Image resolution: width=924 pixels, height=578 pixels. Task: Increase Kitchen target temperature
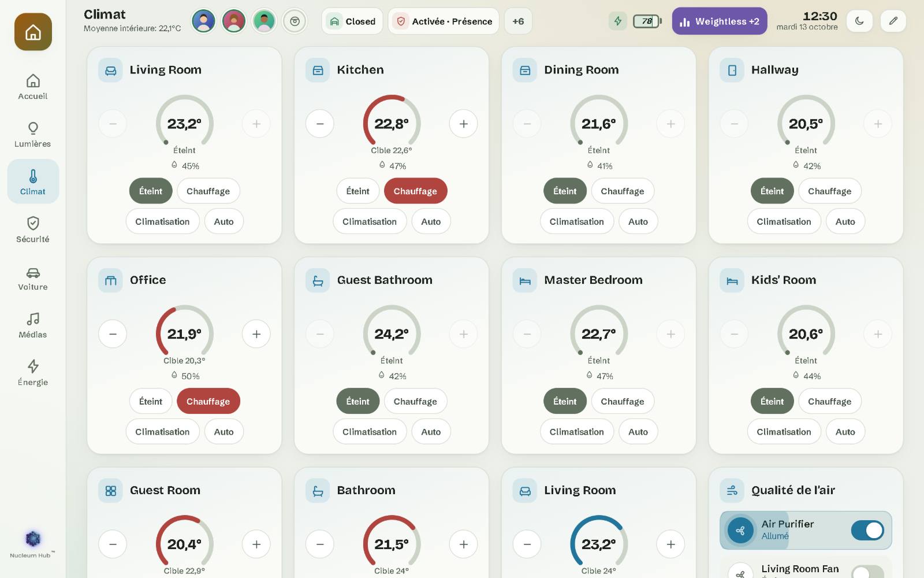pyautogui.click(x=464, y=124)
